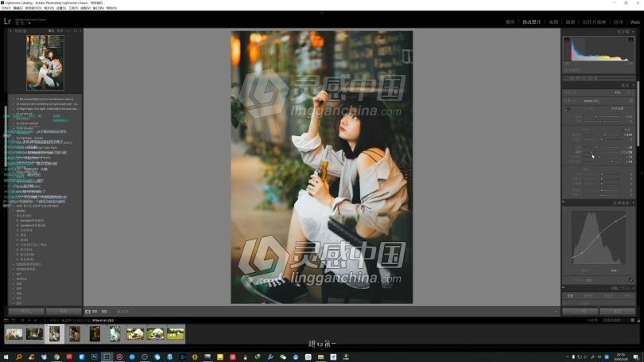Select the 明亮度 (Luminance) tab in HSL
This screenshot has height=362, width=644.
[608, 296]
